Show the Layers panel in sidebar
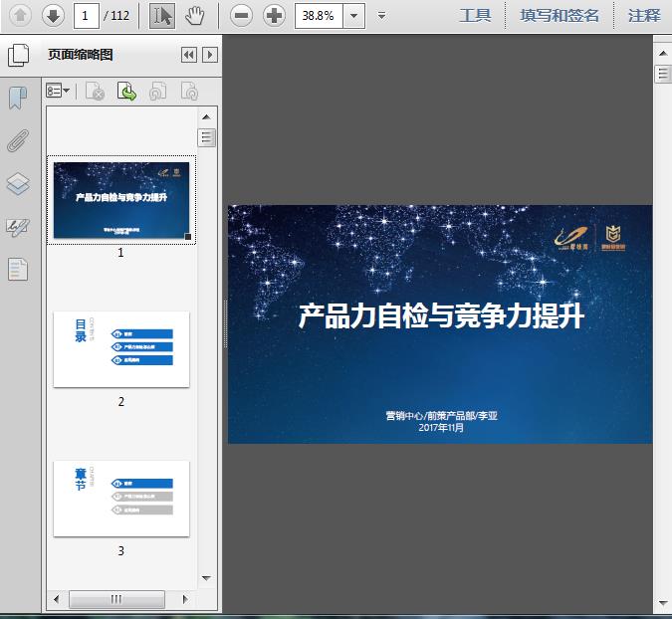This screenshot has height=619, width=672. [x=18, y=184]
